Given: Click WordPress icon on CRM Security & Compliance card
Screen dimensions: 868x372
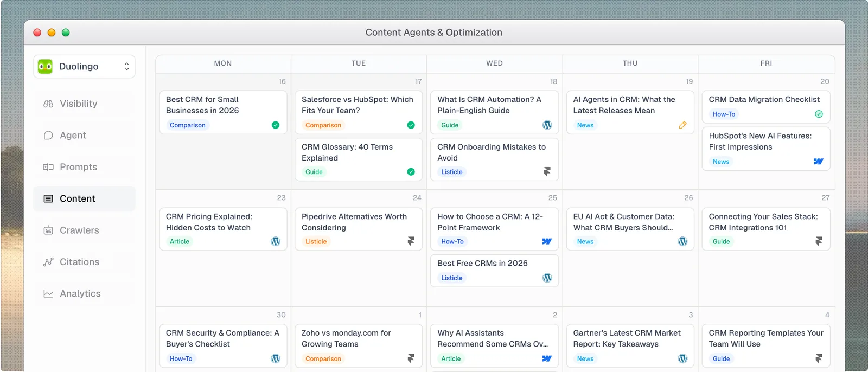Looking at the screenshot, I should pyautogui.click(x=276, y=358).
